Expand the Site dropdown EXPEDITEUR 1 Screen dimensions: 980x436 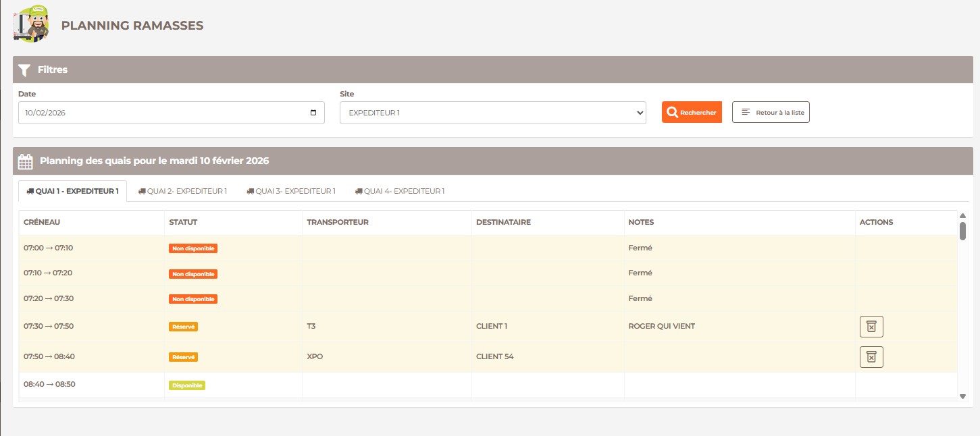tap(492, 113)
